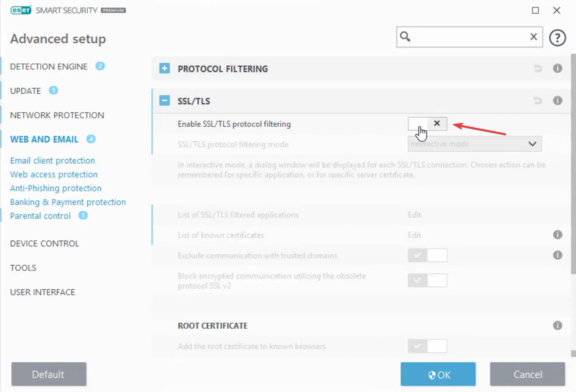The height and width of the screenshot is (392, 576).
Task: Toggle Block obsolete protocol SSL v2 switch
Action: [x=427, y=280]
